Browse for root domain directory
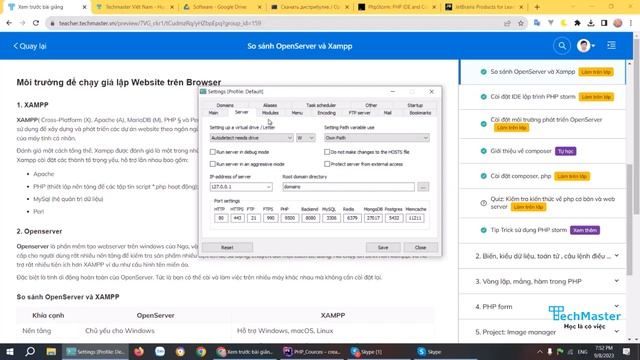Image resolution: width=640 pixels, height=360 pixels. pos(423,187)
